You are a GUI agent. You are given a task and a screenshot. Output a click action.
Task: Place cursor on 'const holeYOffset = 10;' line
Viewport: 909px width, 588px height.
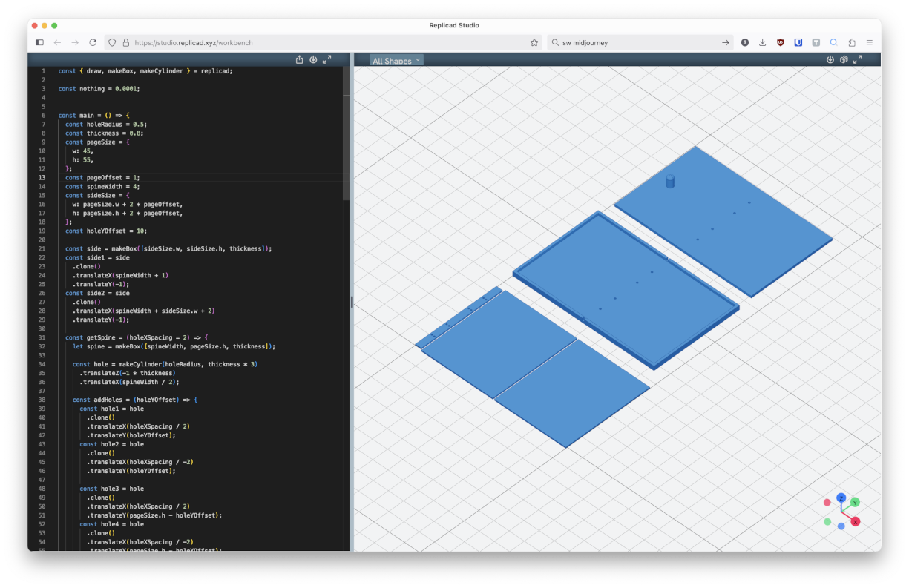[x=106, y=231]
